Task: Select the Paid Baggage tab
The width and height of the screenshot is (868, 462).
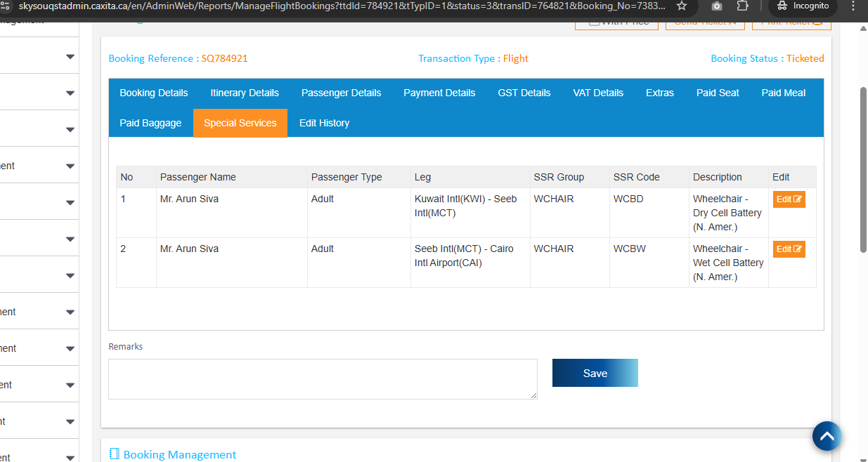Action: (150, 123)
